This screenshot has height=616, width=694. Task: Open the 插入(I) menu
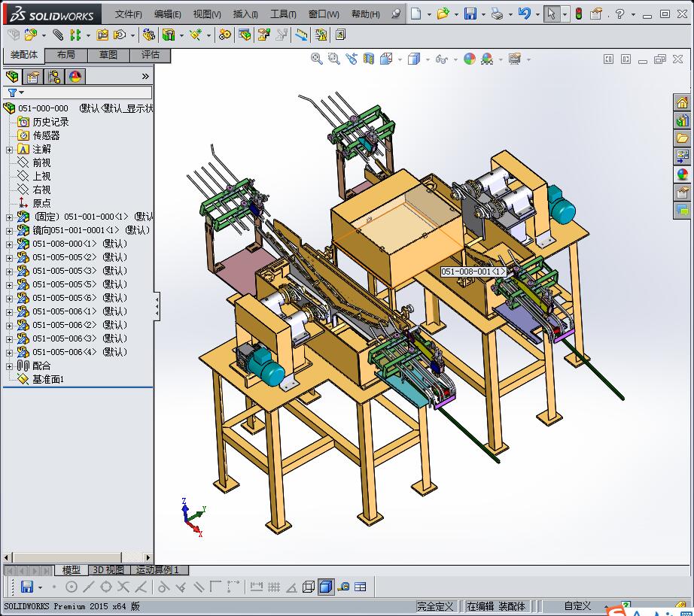[245, 14]
